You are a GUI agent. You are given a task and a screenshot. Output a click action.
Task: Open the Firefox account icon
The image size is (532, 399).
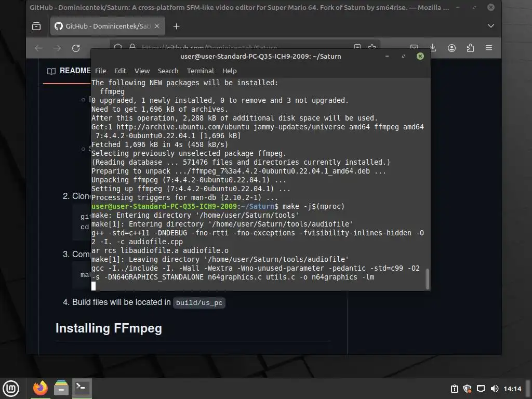click(451, 48)
